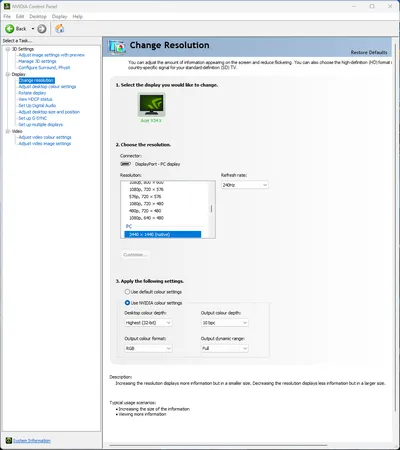Click the Customise button

[135, 255]
